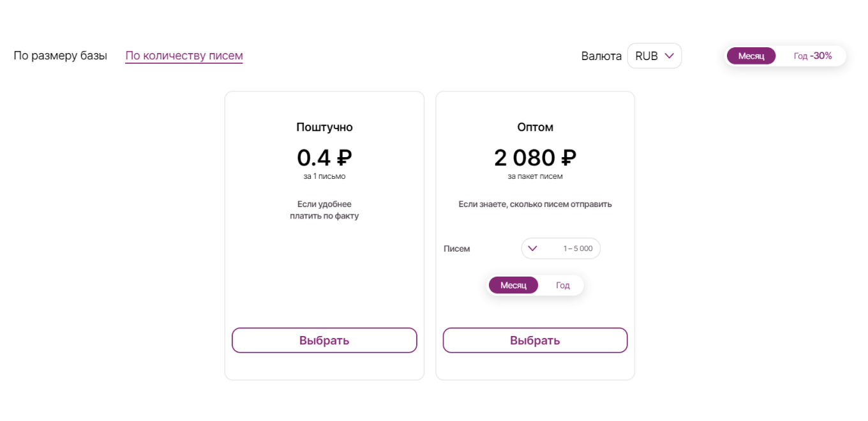Click the "Писем" label in Оптом card
868x421 pixels.
click(x=457, y=249)
